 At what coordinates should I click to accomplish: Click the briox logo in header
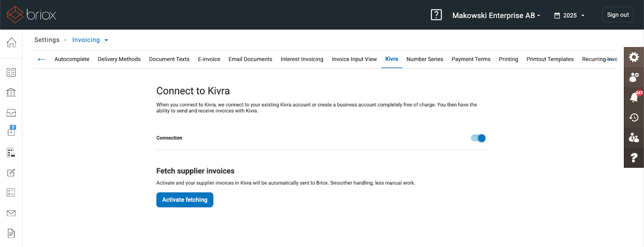[31, 15]
